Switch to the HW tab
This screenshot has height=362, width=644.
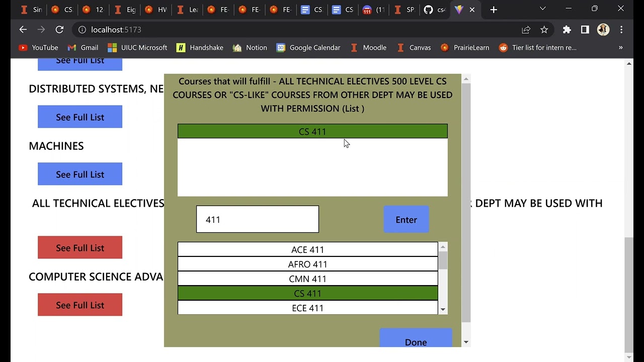coord(155,10)
